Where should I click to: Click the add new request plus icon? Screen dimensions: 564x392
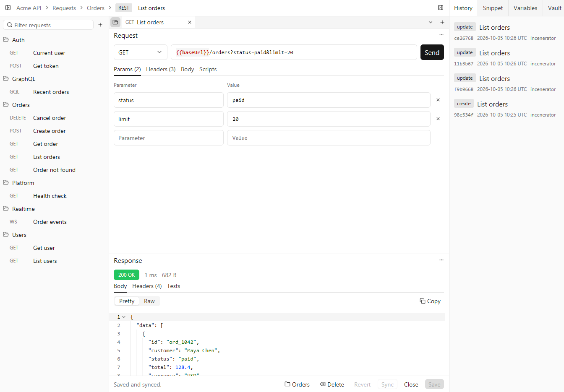pyautogui.click(x=100, y=25)
